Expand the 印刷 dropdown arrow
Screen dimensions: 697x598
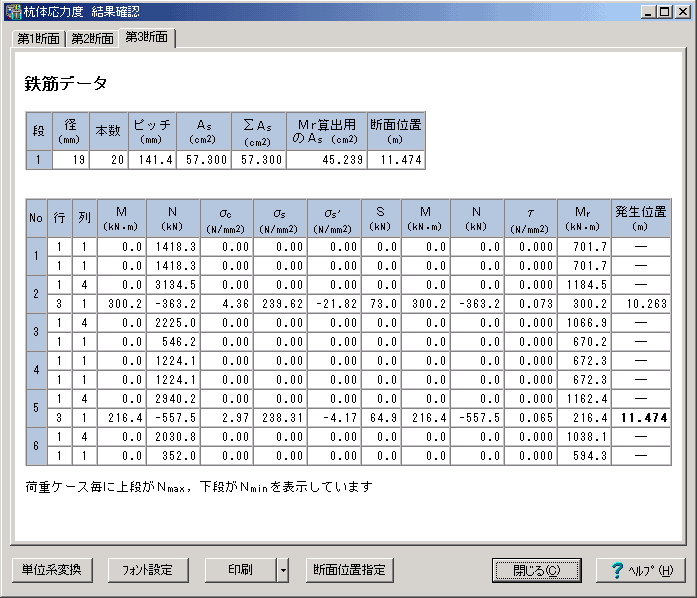[x=283, y=570]
